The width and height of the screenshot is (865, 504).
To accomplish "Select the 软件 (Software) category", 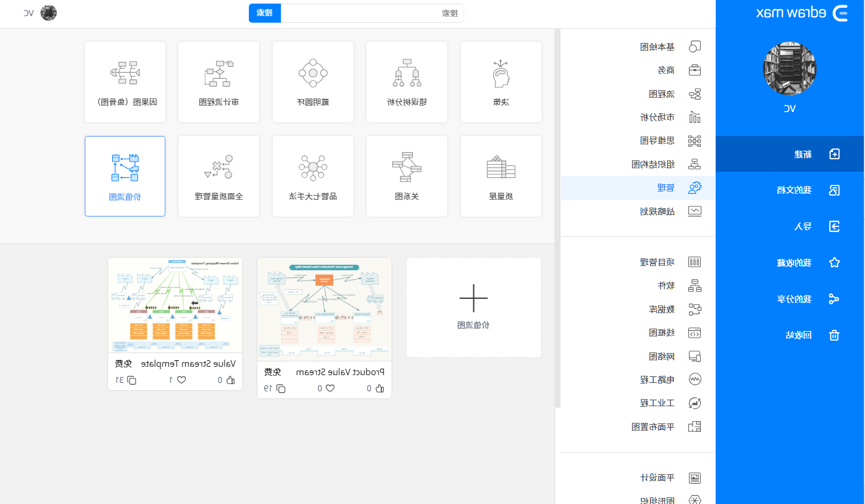I will 638,286.
